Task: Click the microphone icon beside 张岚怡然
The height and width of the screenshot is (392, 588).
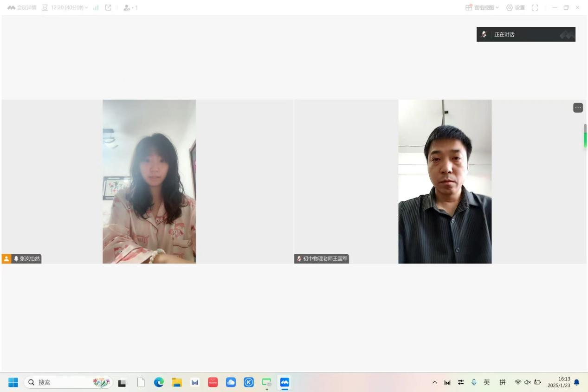Action: (x=16, y=259)
